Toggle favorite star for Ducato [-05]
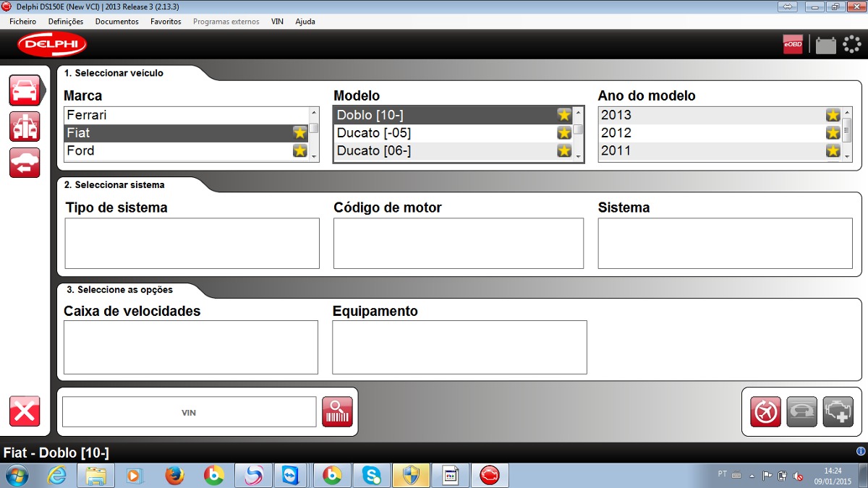This screenshot has height=488, width=868. coord(564,133)
